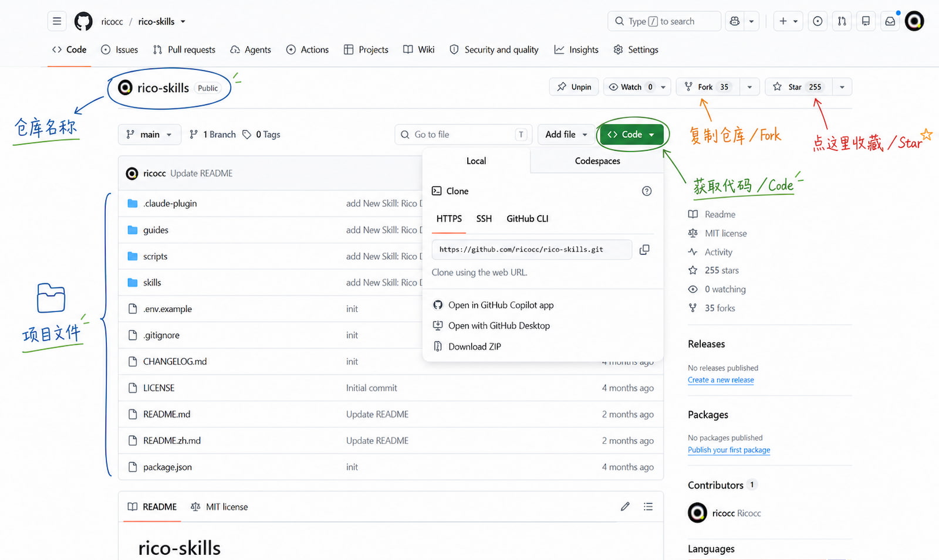
Task: Follow the Create a new release link
Action: coord(721,380)
